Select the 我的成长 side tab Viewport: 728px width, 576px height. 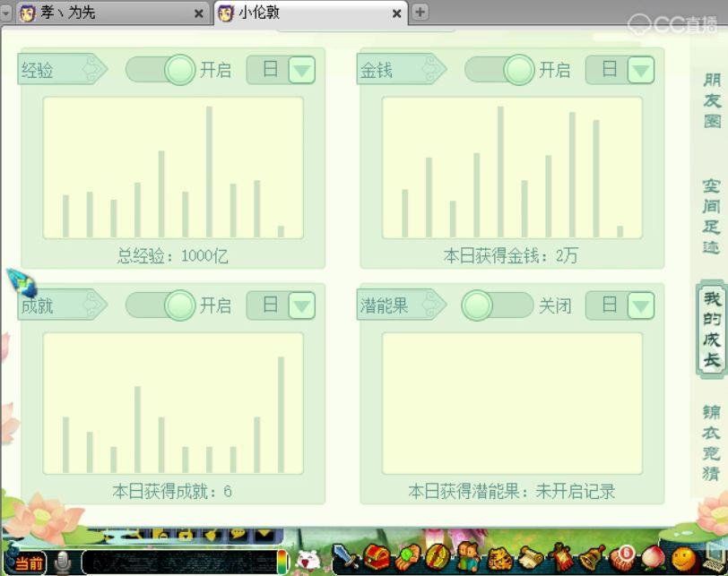[x=711, y=330]
